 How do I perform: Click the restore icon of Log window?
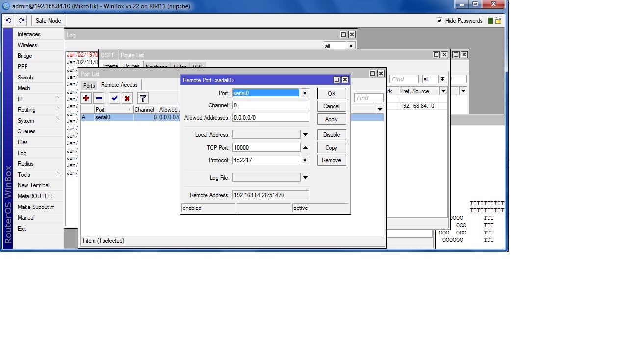[x=343, y=35]
